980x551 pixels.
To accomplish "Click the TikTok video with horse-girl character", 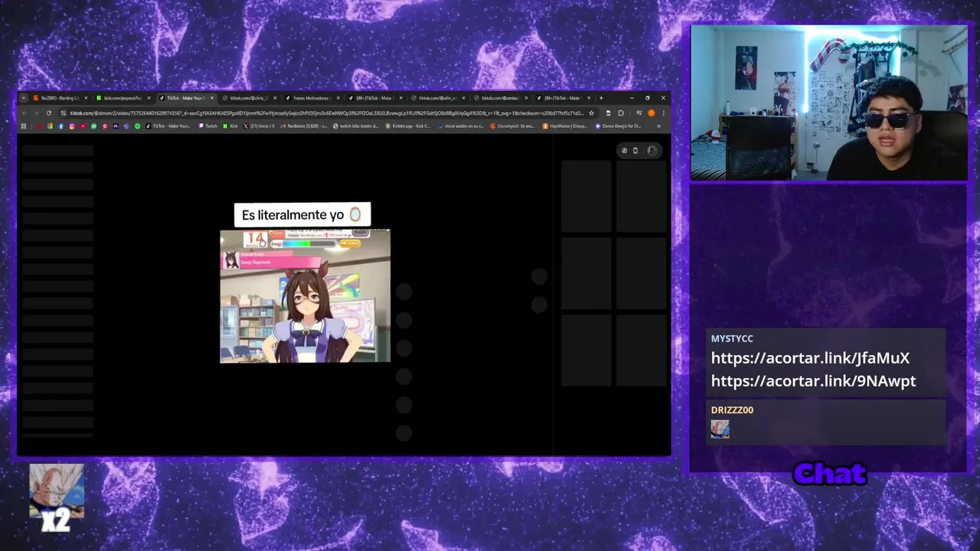I will 305,295.
